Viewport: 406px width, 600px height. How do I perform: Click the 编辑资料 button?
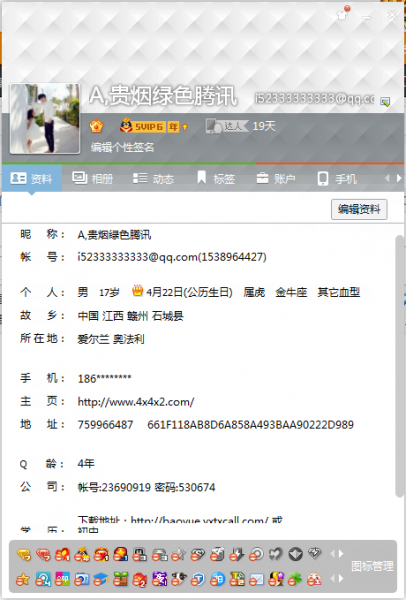[359, 209]
